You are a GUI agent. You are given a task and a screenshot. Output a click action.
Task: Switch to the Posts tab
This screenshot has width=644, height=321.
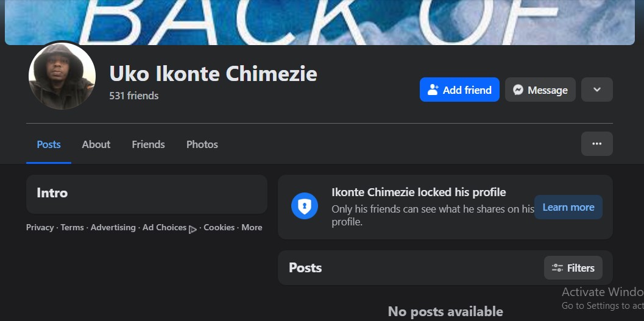(49, 144)
